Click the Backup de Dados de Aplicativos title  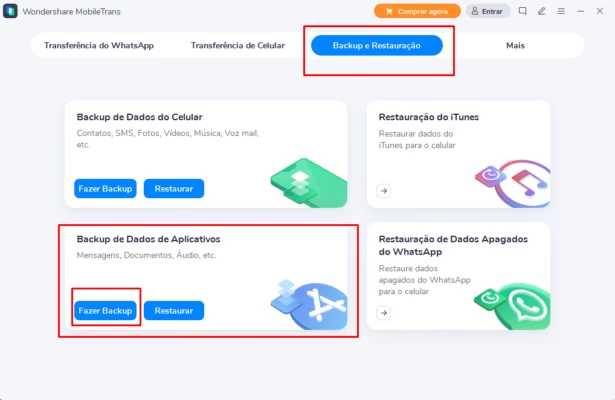148,239
